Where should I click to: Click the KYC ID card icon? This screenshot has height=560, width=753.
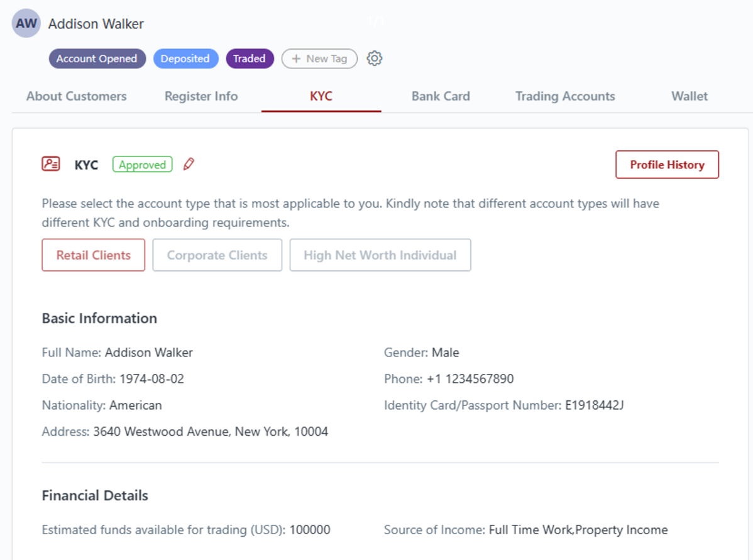pos(51,165)
